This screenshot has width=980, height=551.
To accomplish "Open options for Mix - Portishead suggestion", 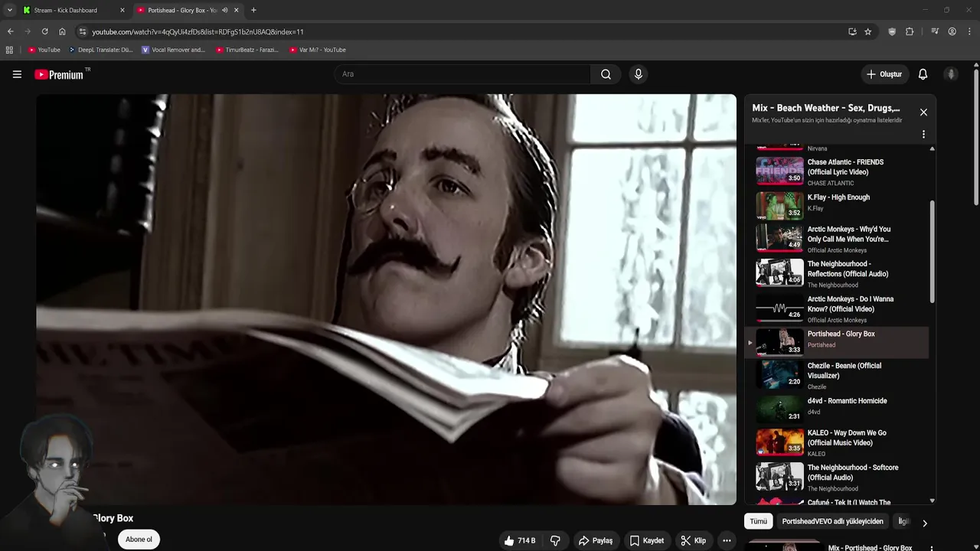I will click(x=932, y=548).
